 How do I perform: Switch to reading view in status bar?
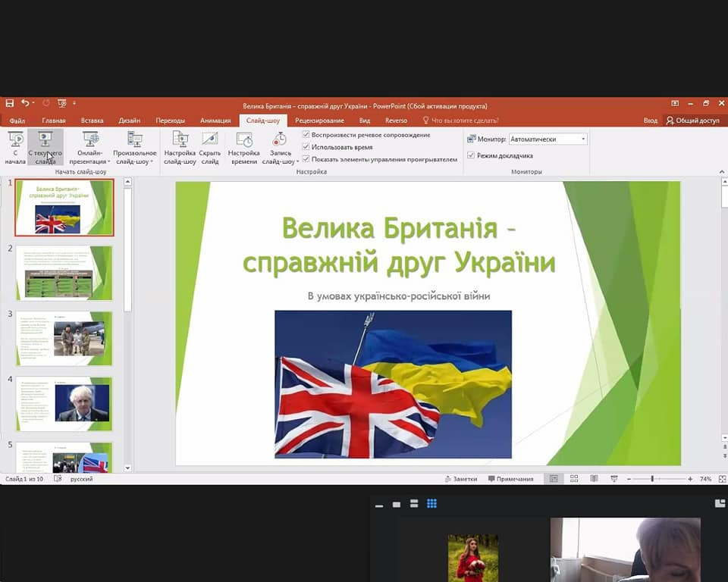pyautogui.click(x=594, y=479)
